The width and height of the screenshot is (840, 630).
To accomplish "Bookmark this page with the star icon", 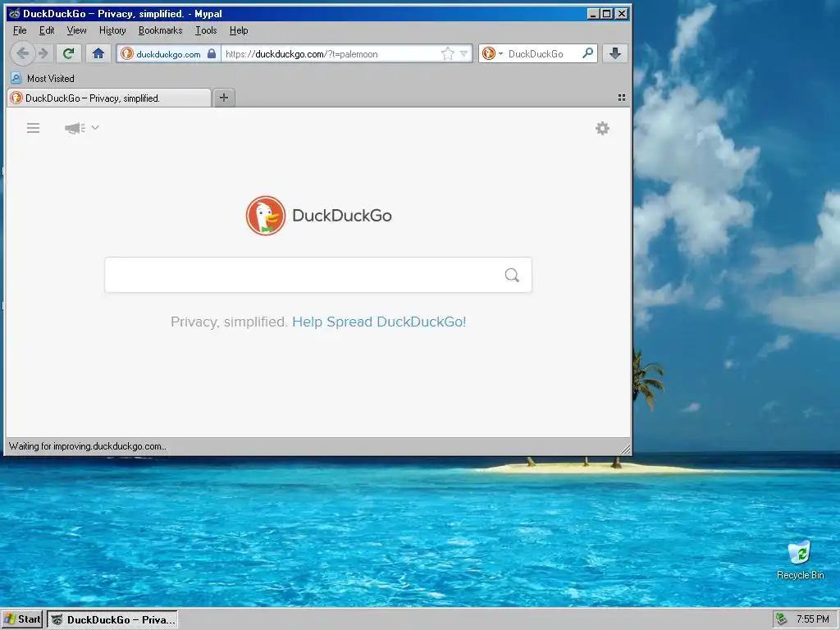I will click(447, 53).
